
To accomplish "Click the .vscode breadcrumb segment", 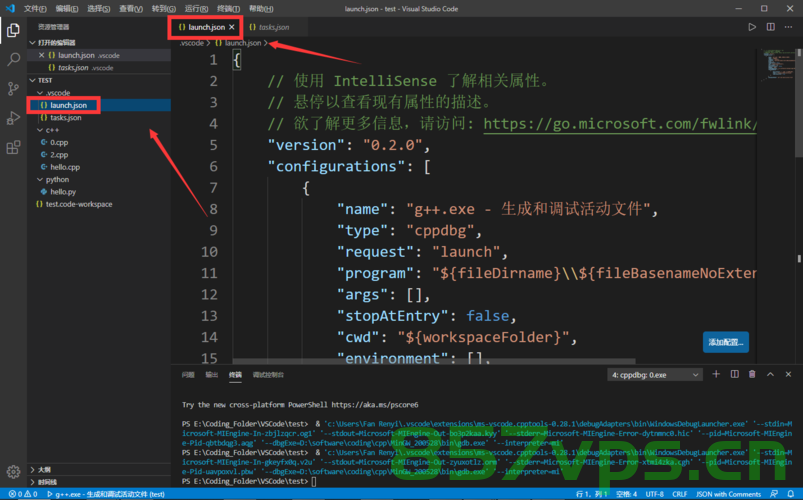I will click(x=192, y=43).
